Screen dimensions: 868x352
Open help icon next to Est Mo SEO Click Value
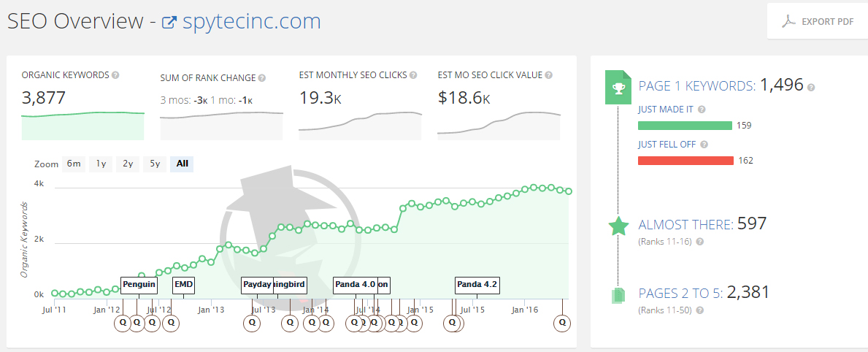(548, 75)
